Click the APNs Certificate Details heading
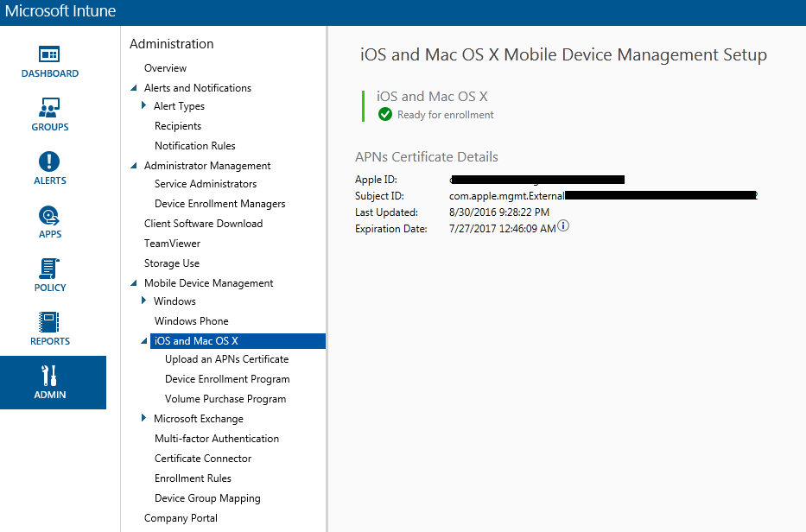Viewport: 806px width, 532px height. pos(427,157)
